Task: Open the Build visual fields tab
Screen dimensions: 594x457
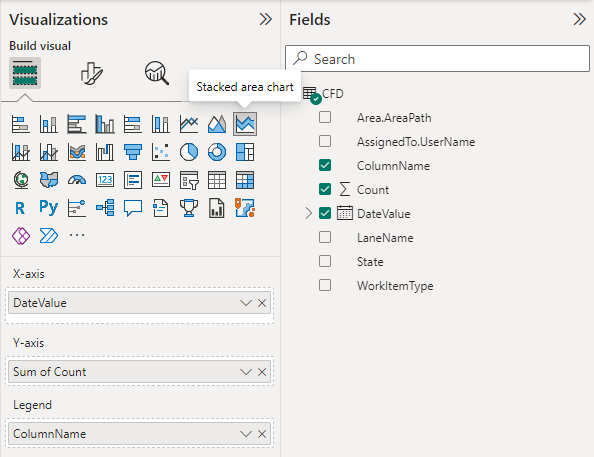Action: [x=25, y=73]
